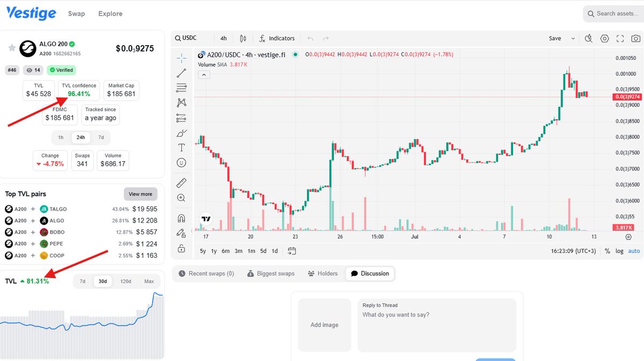Click the Search assets field

[613, 13]
